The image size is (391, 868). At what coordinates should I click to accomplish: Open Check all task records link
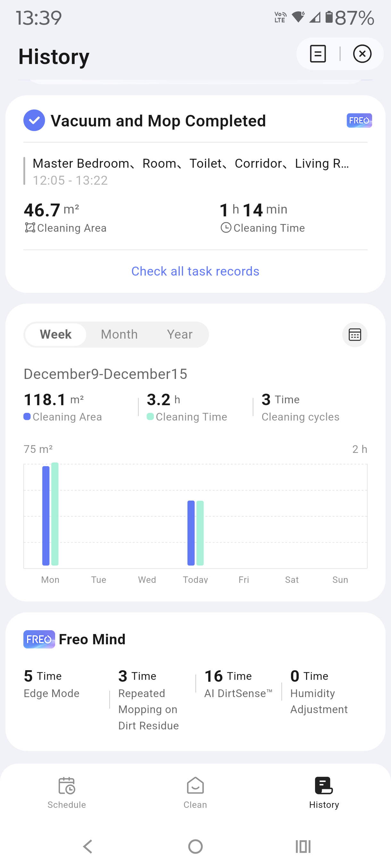pos(195,271)
